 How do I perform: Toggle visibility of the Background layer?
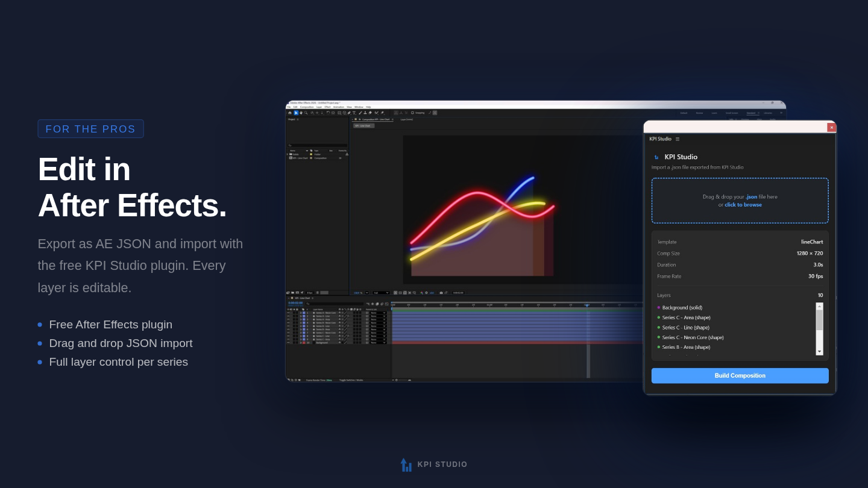[289, 342]
